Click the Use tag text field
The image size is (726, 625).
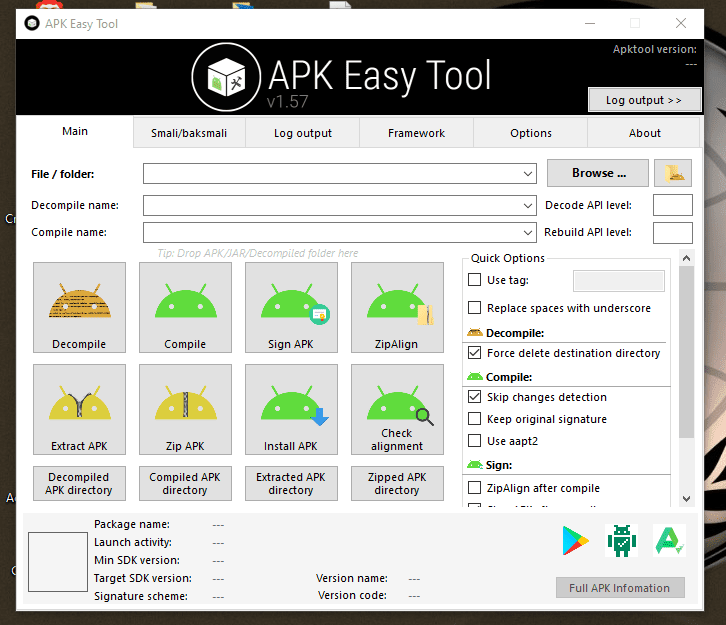[x=619, y=281]
